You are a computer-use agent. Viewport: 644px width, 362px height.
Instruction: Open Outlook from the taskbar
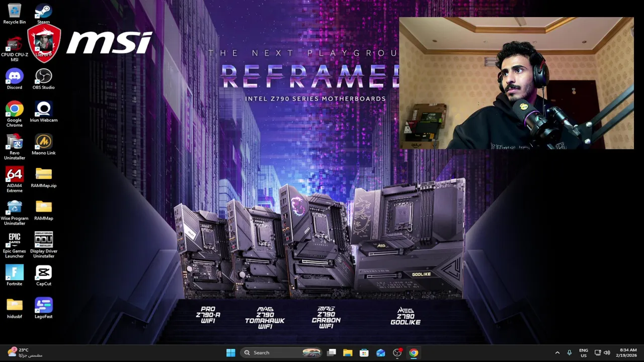coord(380,352)
